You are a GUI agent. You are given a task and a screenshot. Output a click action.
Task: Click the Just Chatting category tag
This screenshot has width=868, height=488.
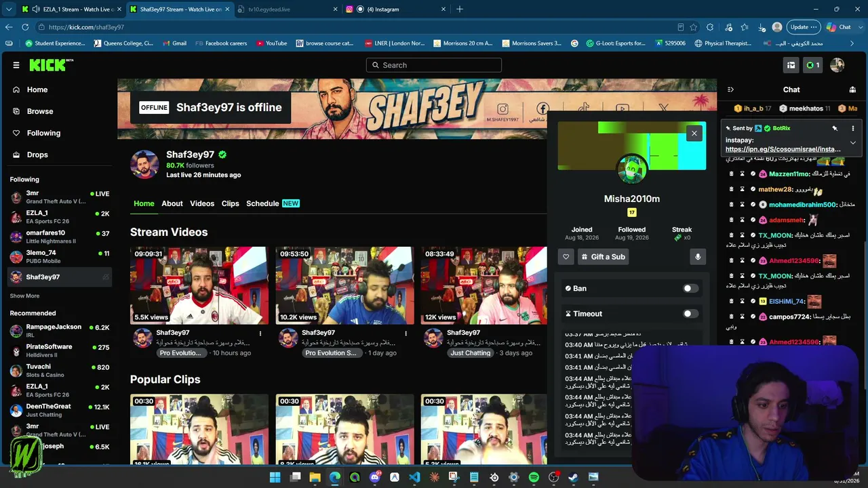[x=471, y=353]
